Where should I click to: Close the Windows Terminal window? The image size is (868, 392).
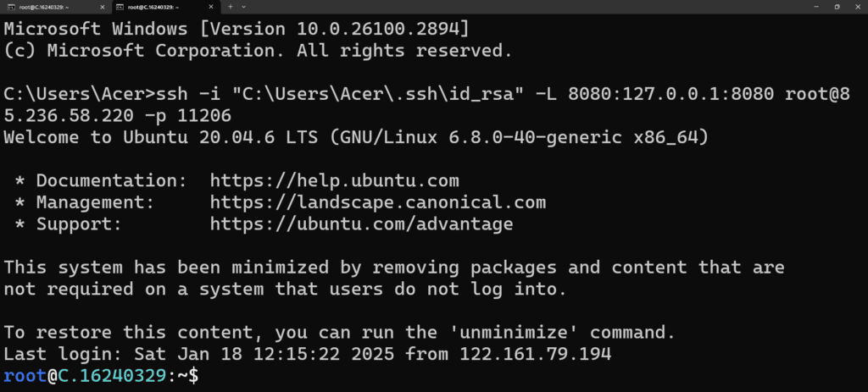tap(857, 7)
